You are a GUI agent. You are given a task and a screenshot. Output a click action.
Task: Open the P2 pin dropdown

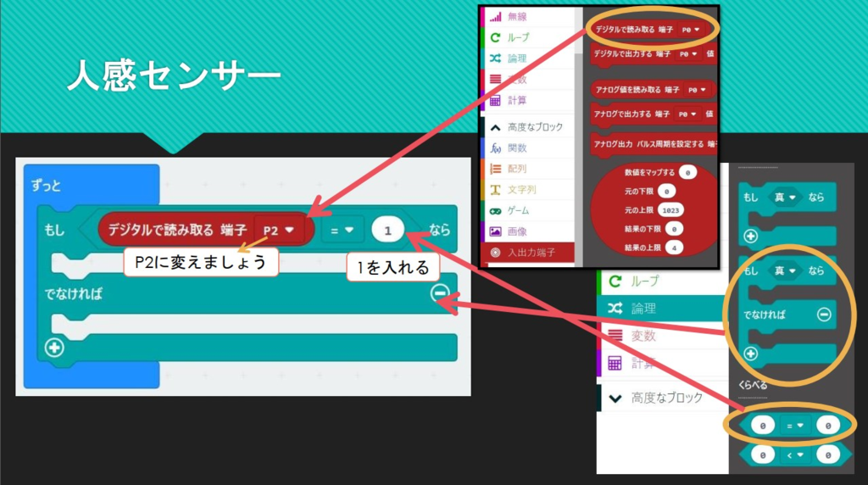tap(278, 231)
